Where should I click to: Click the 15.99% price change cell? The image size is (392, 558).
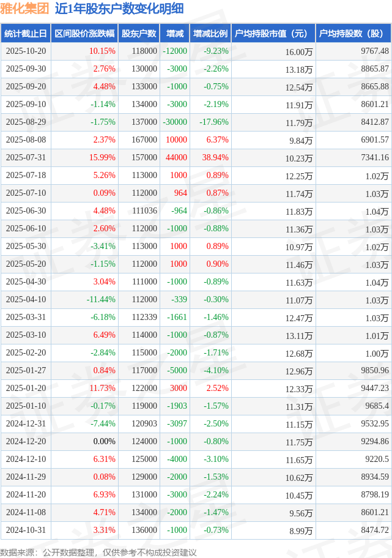102,158
